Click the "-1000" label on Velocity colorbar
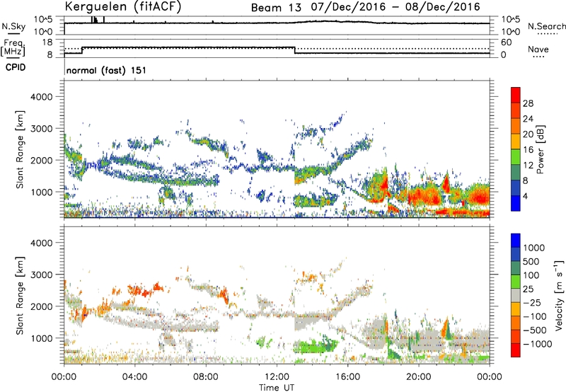 pos(537,344)
